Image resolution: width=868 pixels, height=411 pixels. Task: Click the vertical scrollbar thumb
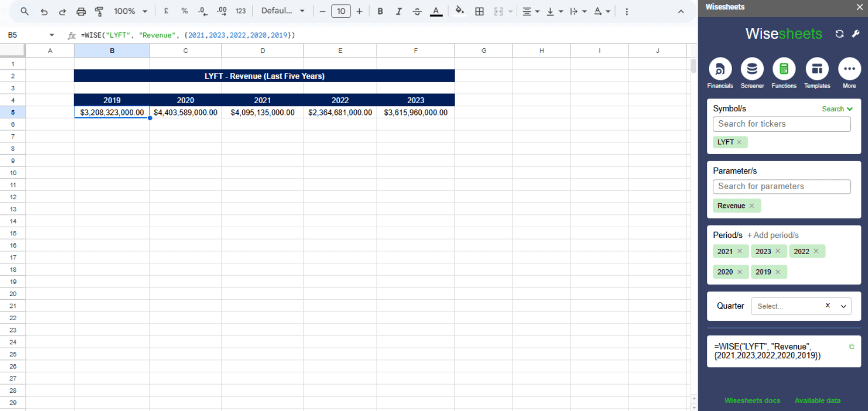(x=693, y=66)
